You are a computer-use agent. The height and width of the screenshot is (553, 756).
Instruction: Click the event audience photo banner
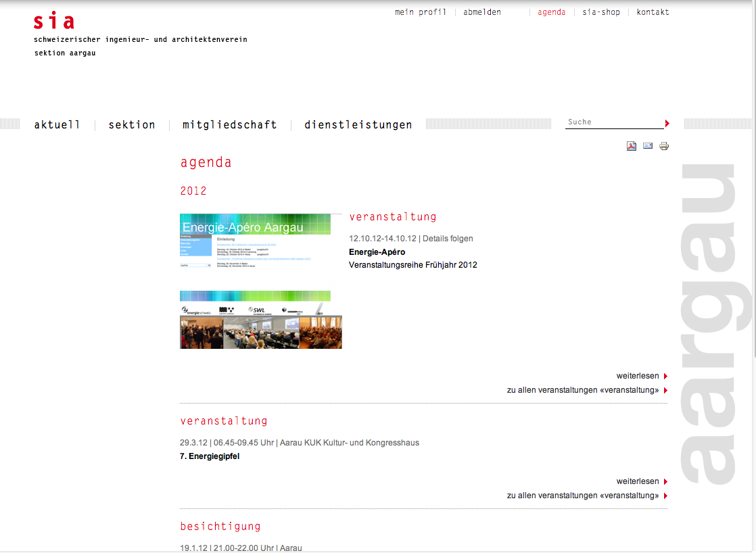(x=260, y=320)
